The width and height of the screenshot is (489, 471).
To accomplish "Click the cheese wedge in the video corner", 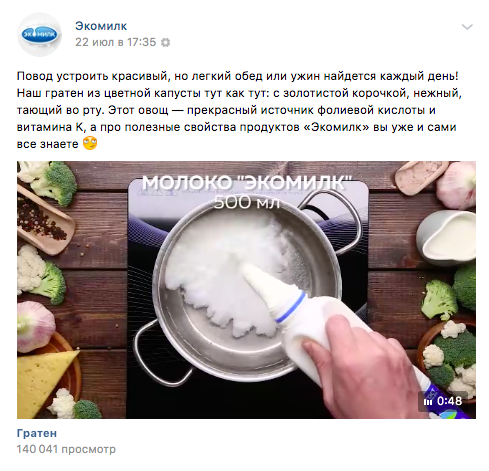I will point(45,380).
